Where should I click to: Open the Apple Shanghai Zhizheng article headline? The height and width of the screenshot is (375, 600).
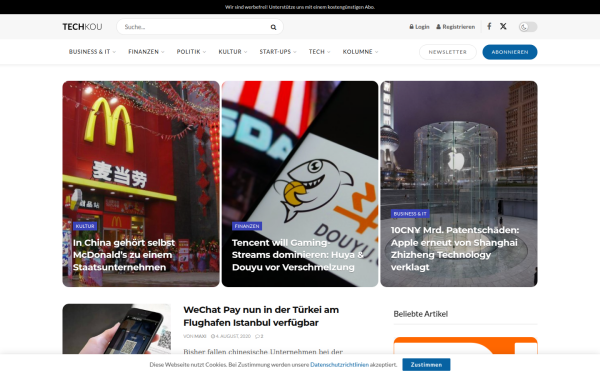[455, 248]
